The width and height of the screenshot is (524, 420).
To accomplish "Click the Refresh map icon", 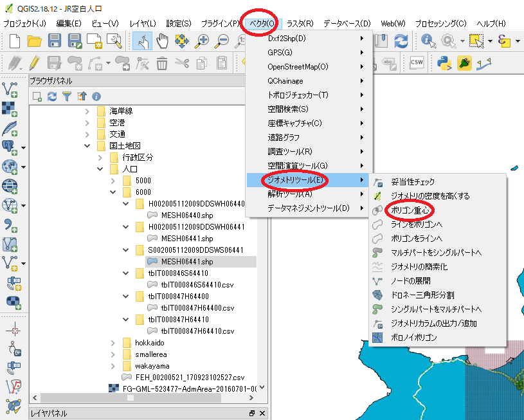I will pos(401,41).
